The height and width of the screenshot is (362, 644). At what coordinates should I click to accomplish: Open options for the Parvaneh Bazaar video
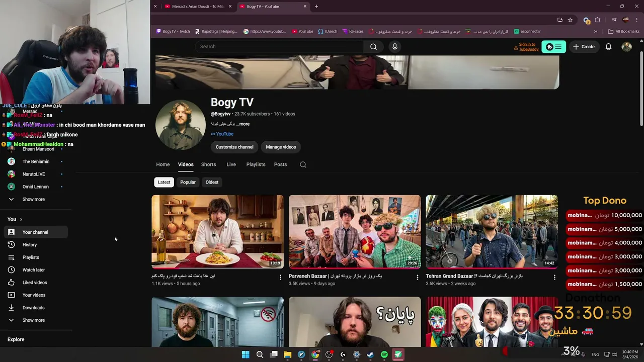click(417, 277)
